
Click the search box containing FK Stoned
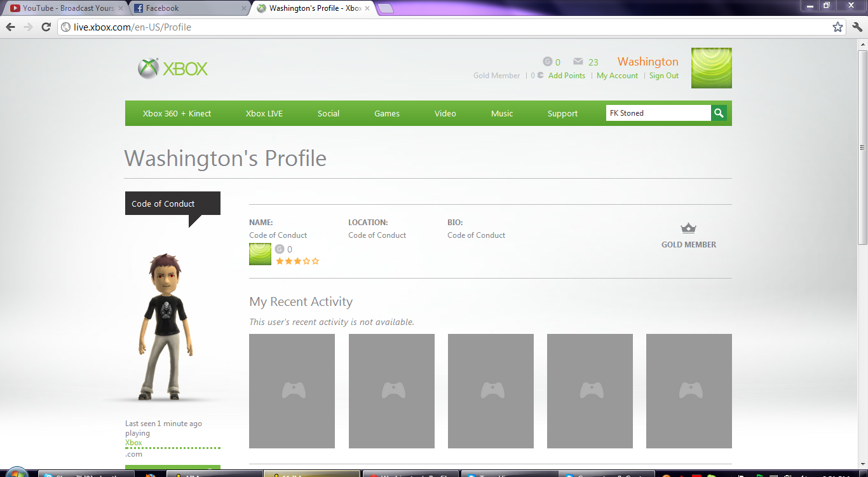point(658,113)
